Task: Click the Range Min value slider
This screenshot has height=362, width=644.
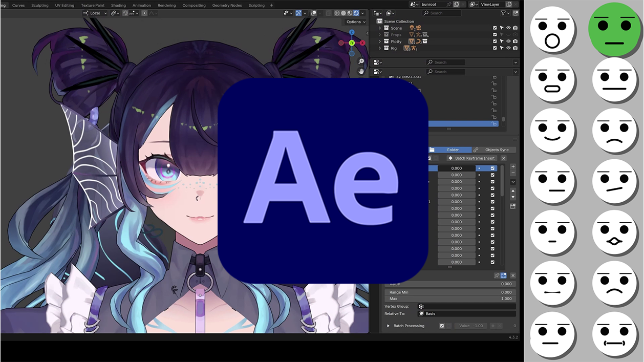Action: (450, 292)
